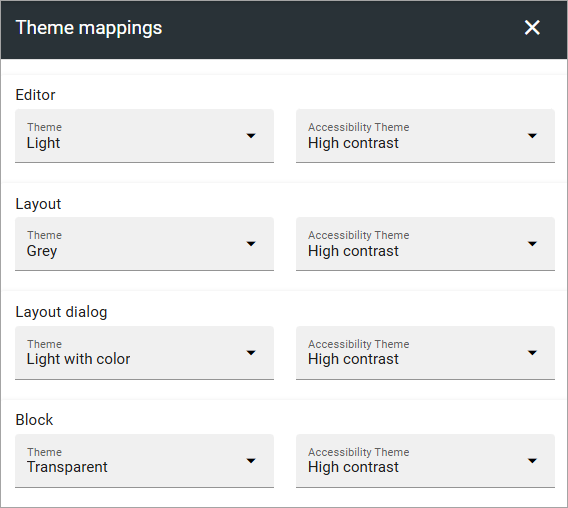Click the Layout dialog section heading
The height and width of the screenshot is (508, 568).
point(61,312)
